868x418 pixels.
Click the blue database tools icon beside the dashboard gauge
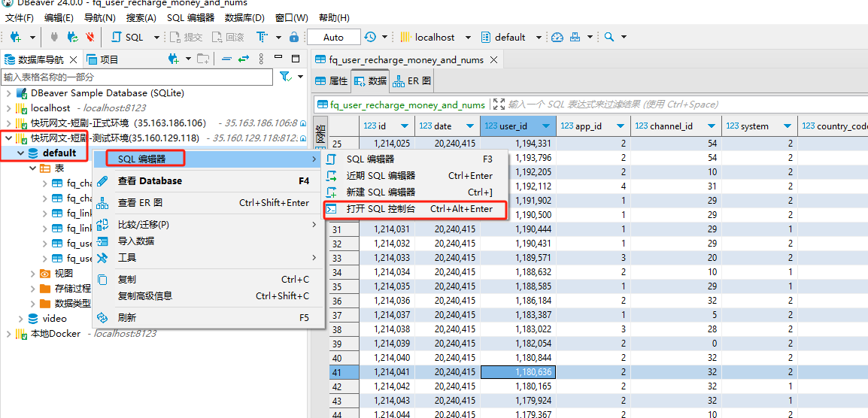click(x=575, y=37)
